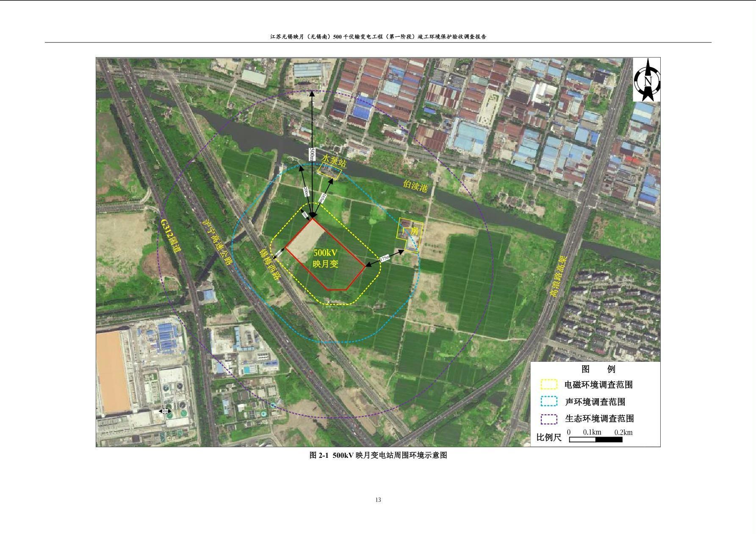Select the legend text 声环境调查范围
756x534 pixels.
click(x=595, y=402)
